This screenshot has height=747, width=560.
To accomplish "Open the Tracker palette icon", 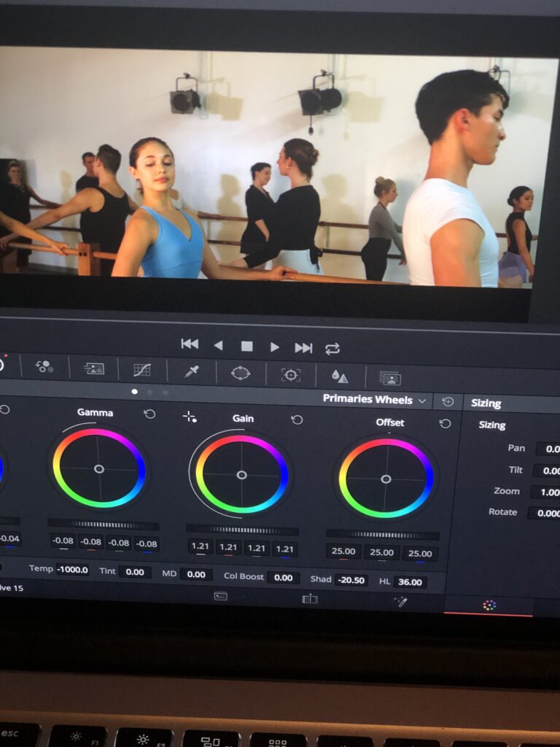I will 291,375.
